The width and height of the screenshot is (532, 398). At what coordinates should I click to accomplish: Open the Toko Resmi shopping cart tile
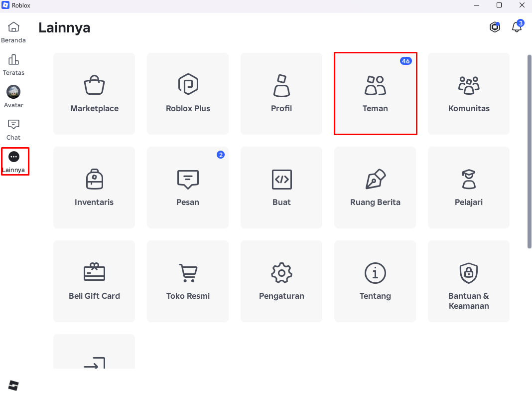point(188,281)
